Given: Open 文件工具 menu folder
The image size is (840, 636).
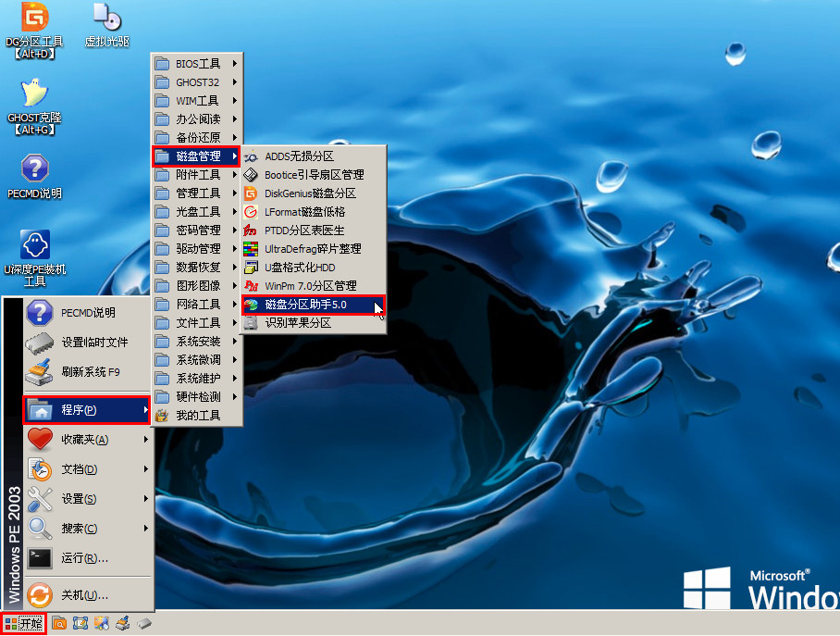Looking at the screenshot, I should point(196,323).
